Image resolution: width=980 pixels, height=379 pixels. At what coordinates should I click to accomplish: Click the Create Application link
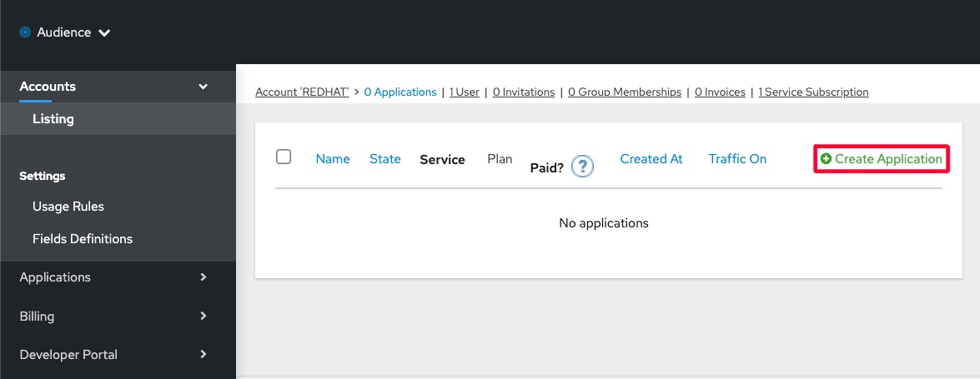888,159
